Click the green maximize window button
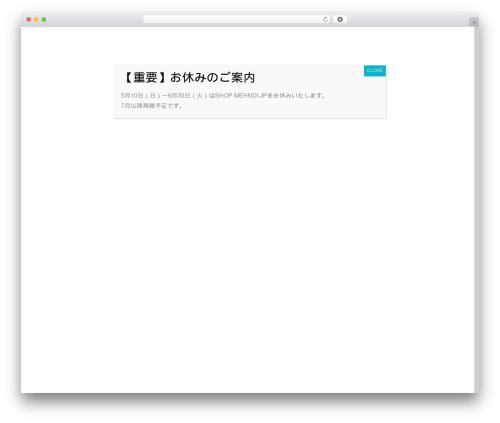Screen dimensions: 500x423 (44, 20)
